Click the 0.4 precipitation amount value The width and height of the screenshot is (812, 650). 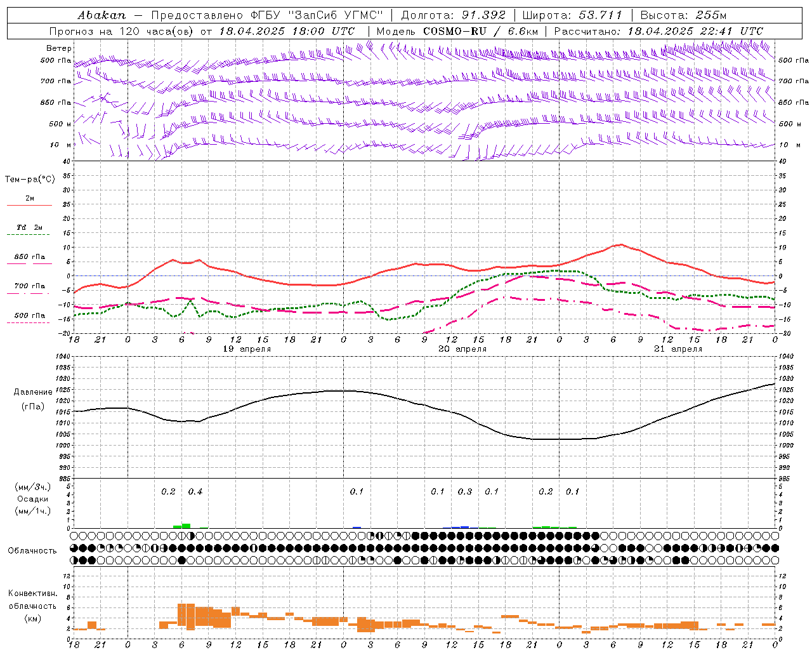coord(195,492)
